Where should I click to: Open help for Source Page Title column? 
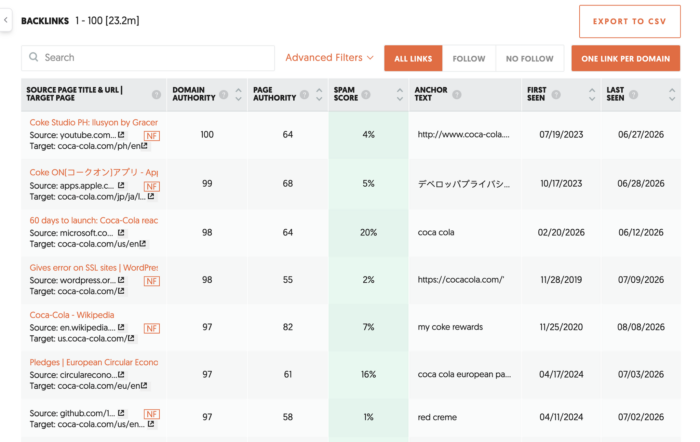tap(156, 95)
